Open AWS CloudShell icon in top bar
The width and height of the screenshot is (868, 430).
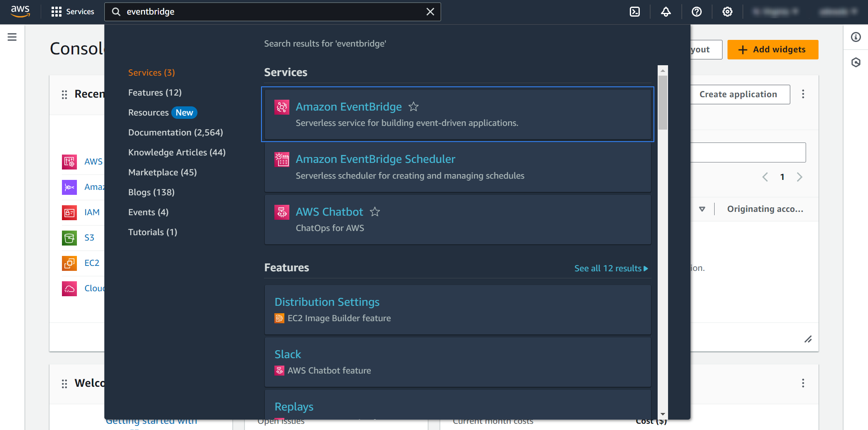(x=635, y=12)
